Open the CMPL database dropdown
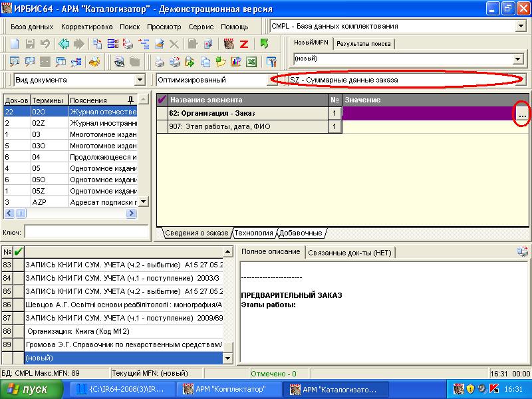Viewport: 532px width, 399px height. click(x=521, y=26)
